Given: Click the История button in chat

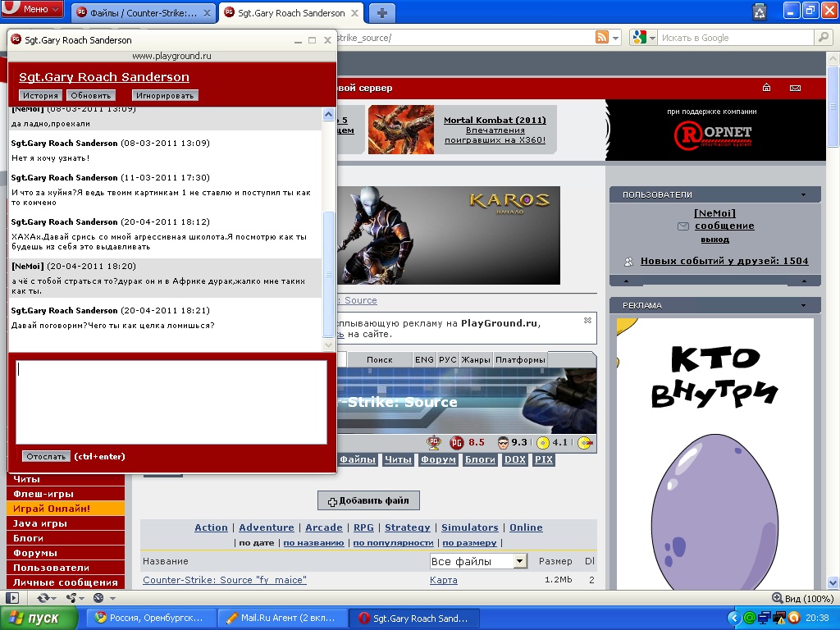Looking at the screenshot, I should tap(40, 95).
